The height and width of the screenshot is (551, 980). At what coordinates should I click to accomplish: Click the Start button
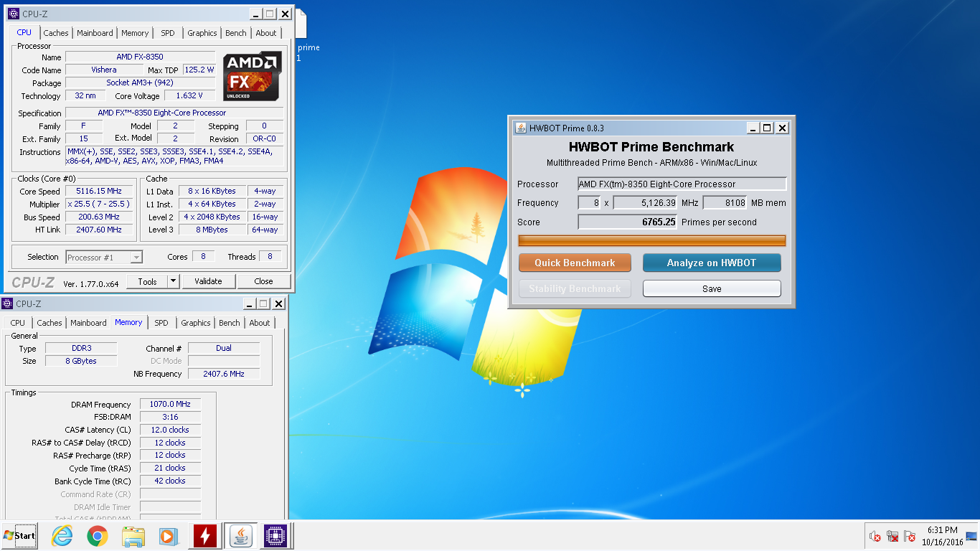click(x=19, y=535)
